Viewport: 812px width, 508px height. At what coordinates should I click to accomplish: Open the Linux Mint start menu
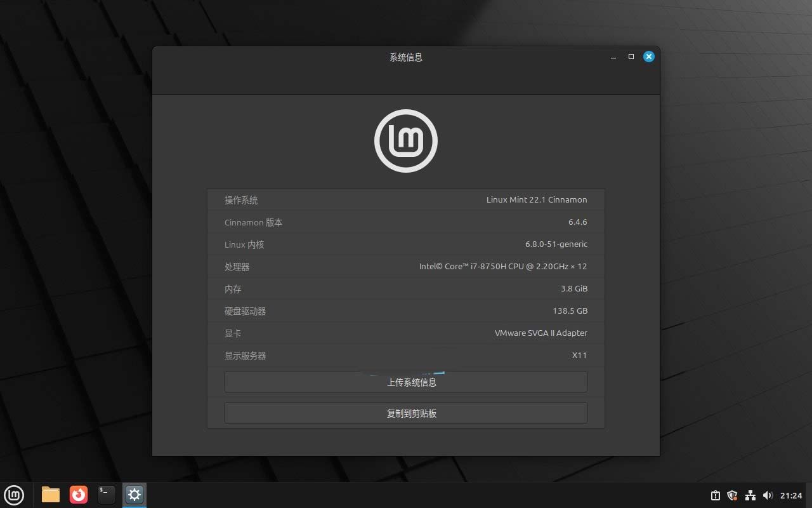point(14,495)
